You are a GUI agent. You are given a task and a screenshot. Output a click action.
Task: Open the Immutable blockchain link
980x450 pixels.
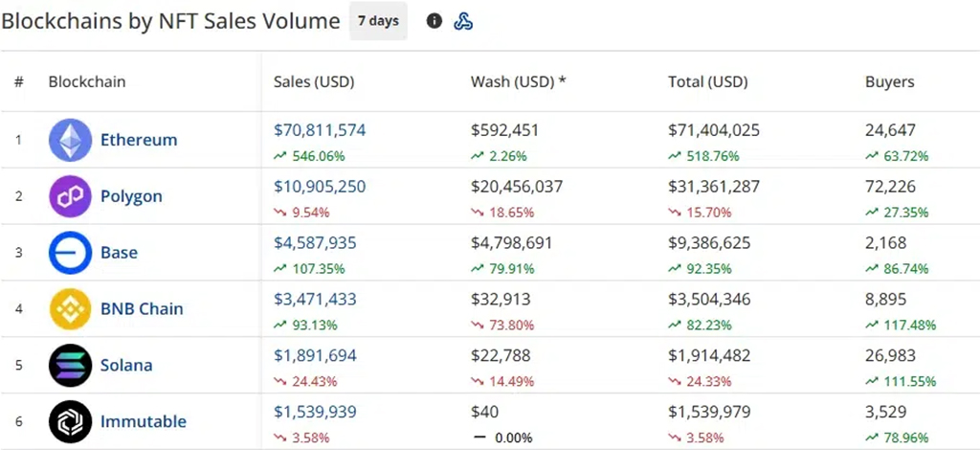click(x=144, y=421)
